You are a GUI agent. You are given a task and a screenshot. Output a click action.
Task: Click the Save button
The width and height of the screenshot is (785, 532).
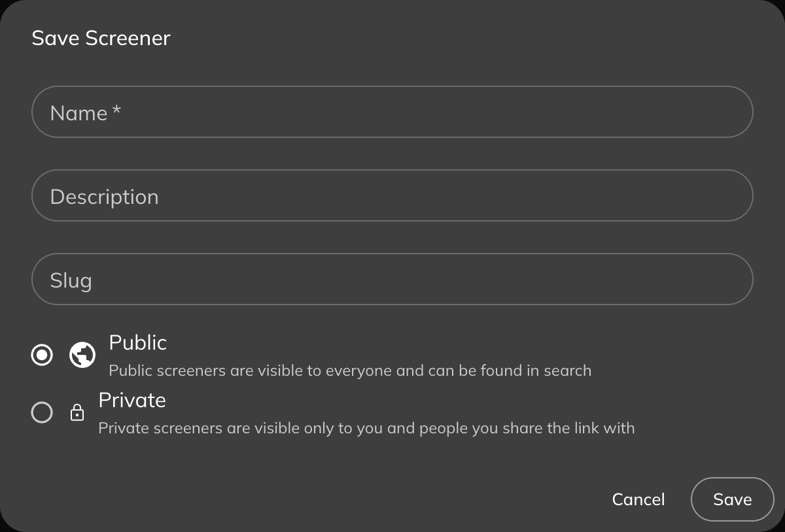[733, 499]
